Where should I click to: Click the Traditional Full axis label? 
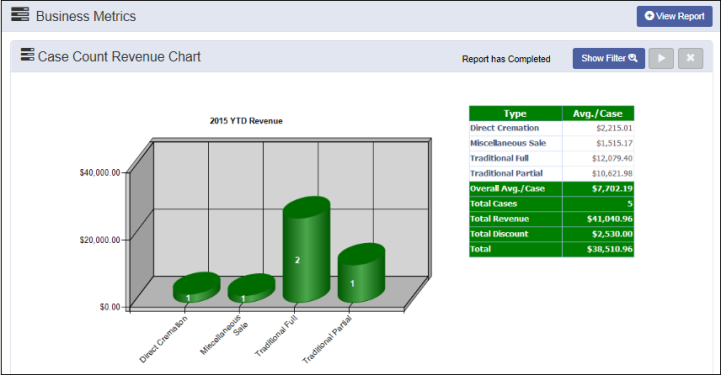(x=276, y=336)
